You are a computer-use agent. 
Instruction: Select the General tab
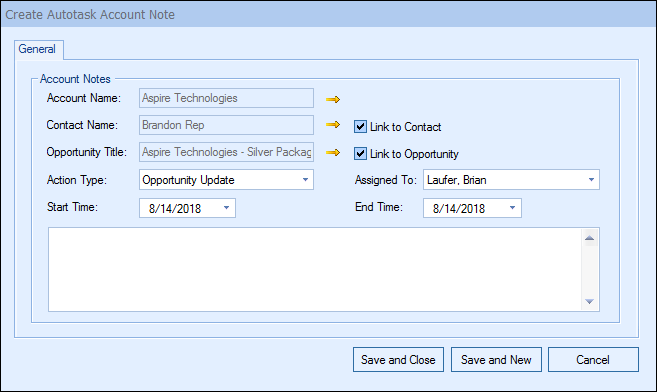click(37, 49)
